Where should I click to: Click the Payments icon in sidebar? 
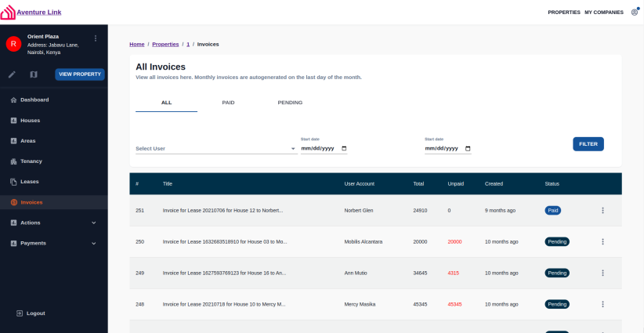[13, 243]
